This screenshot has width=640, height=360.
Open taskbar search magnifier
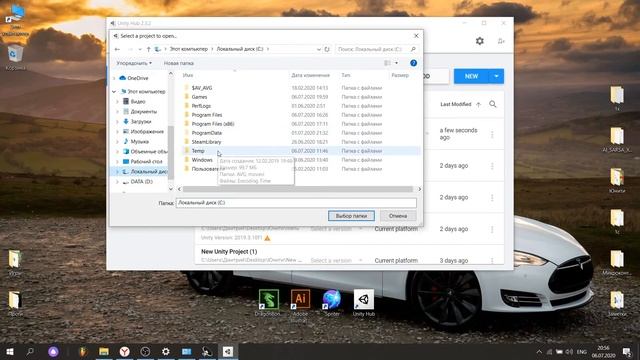pyautogui.click(x=30, y=351)
